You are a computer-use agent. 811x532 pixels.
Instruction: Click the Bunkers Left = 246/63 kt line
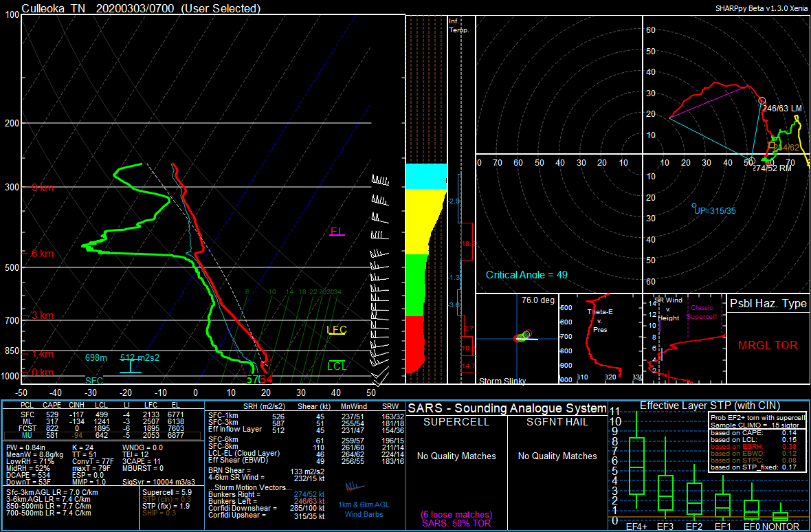267,501
